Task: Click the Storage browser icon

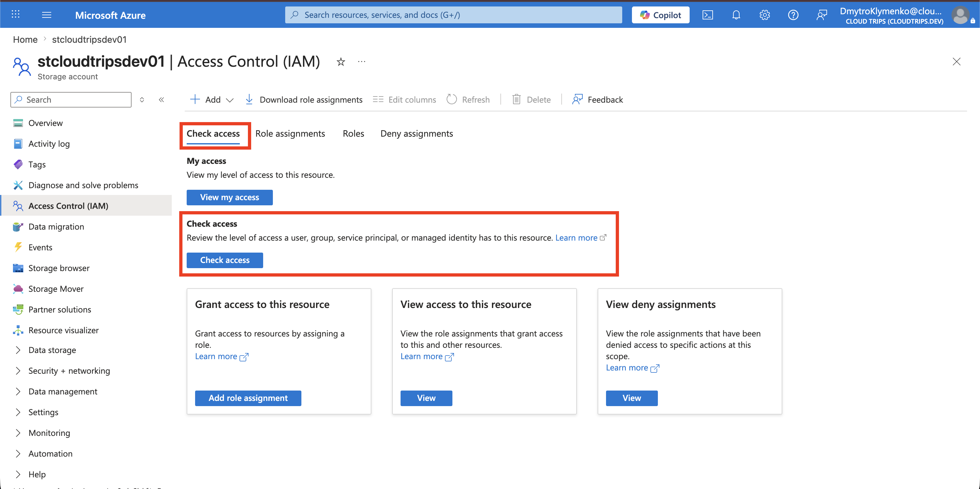Action: click(x=18, y=268)
